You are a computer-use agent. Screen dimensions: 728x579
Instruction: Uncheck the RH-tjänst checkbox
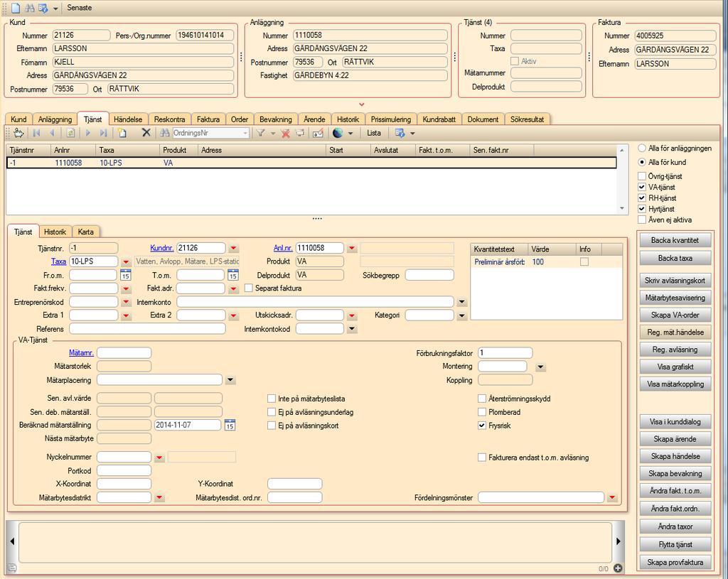point(642,197)
